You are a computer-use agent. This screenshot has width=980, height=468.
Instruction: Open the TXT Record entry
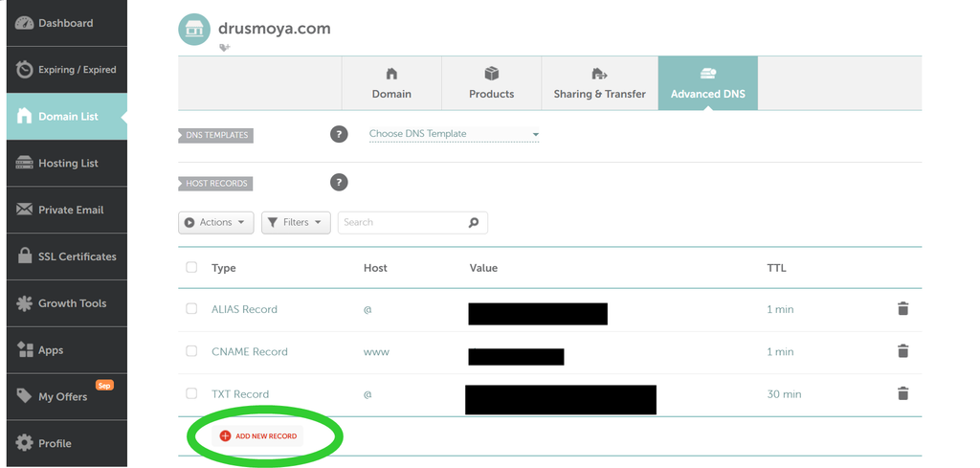point(240,394)
